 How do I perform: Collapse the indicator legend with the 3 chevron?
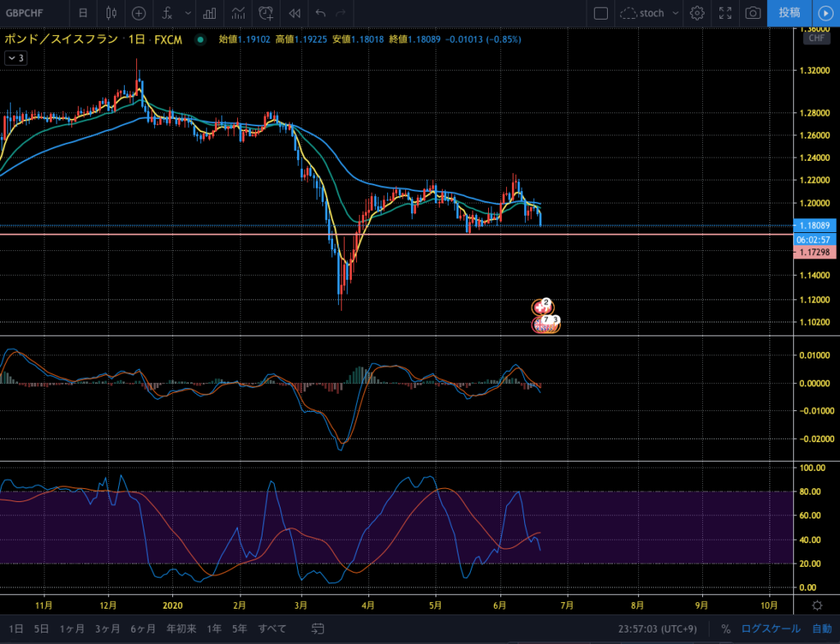tap(16, 58)
